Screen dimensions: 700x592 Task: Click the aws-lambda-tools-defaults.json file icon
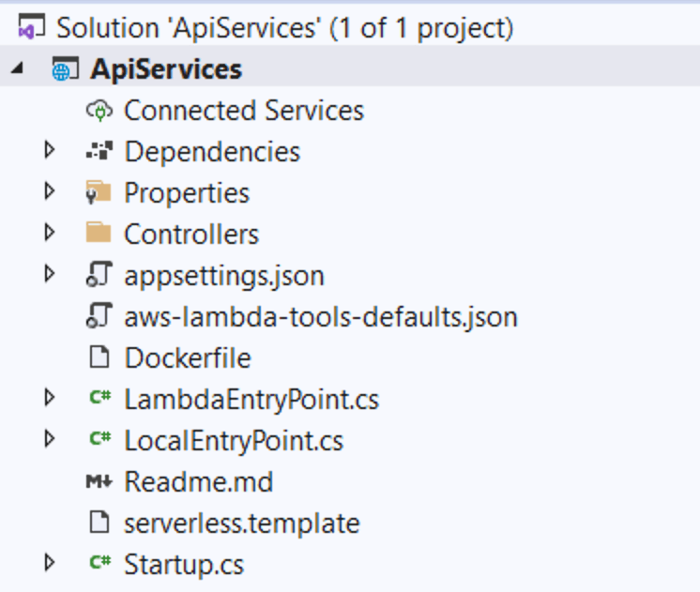click(99, 315)
